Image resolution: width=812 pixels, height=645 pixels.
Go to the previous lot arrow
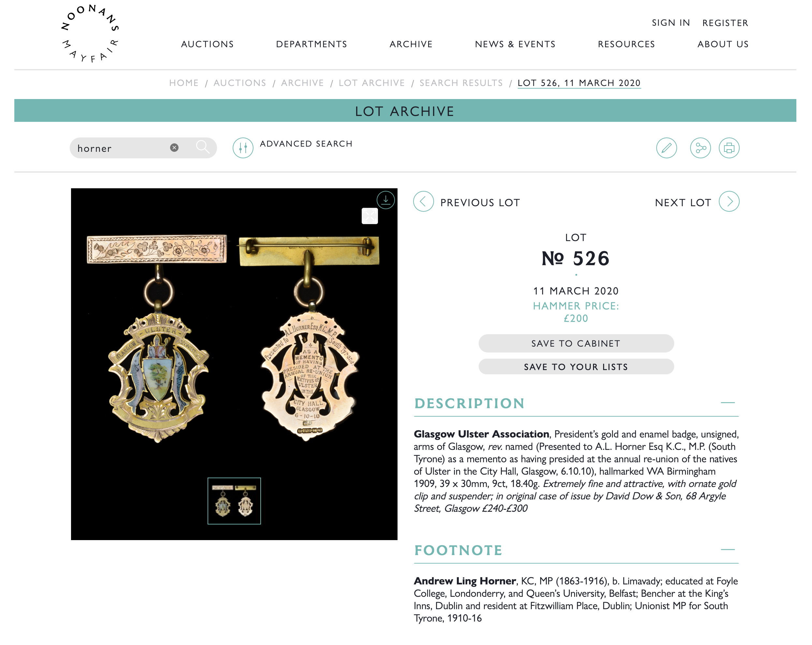pyautogui.click(x=423, y=201)
